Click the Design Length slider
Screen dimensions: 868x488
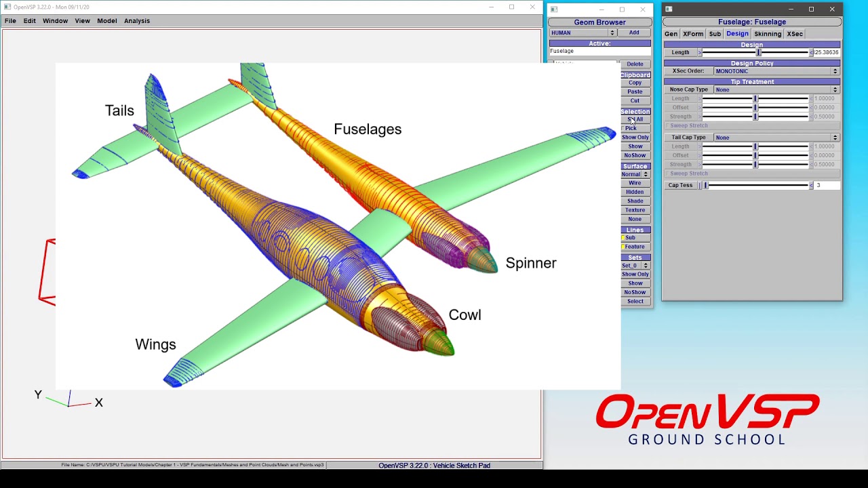(755, 52)
